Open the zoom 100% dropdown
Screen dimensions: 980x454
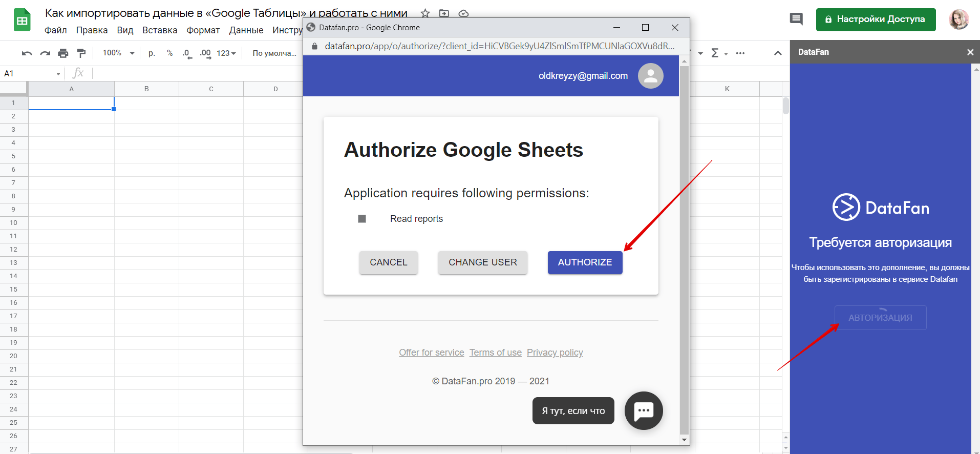click(118, 53)
